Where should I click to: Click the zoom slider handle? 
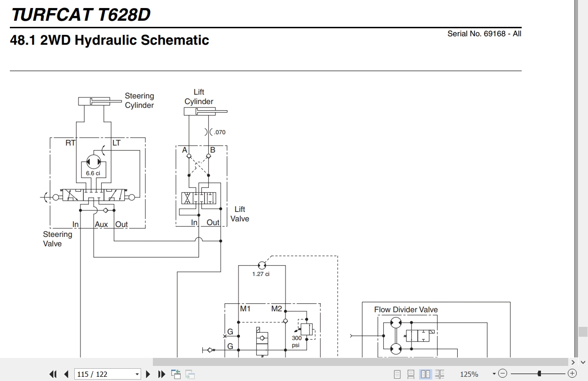point(539,374)
